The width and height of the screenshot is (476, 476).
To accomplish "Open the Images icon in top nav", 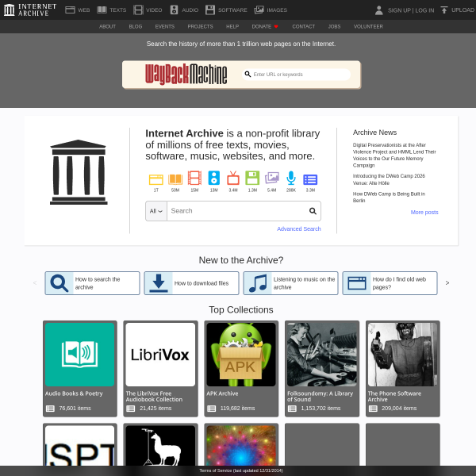I will (259, 10).
